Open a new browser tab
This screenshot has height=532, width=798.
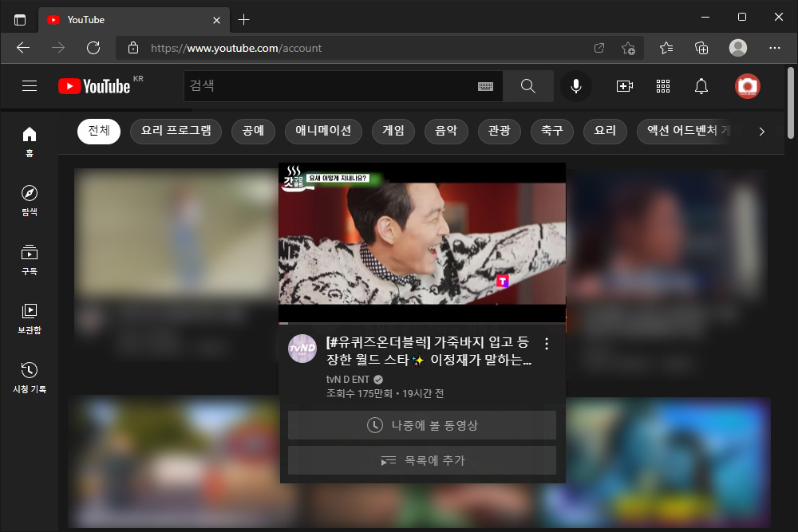click(243, 20)
